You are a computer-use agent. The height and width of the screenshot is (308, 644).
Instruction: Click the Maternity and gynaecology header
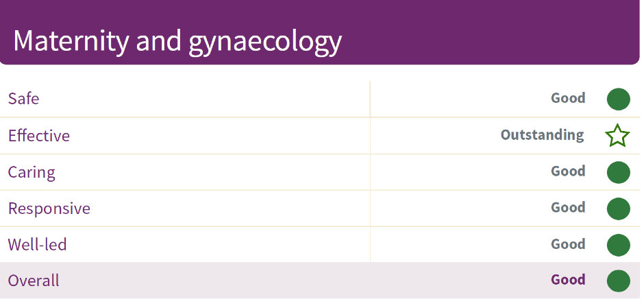(177, 41)
